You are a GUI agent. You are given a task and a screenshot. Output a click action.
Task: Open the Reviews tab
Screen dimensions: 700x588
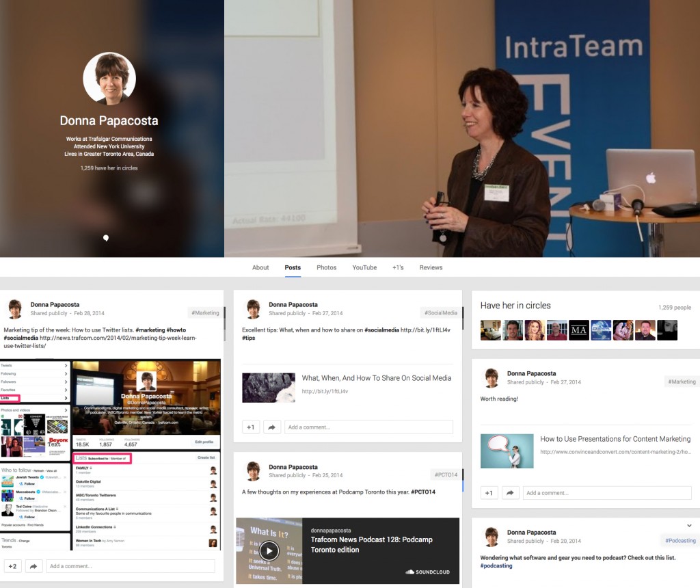[x=431, y=267]
